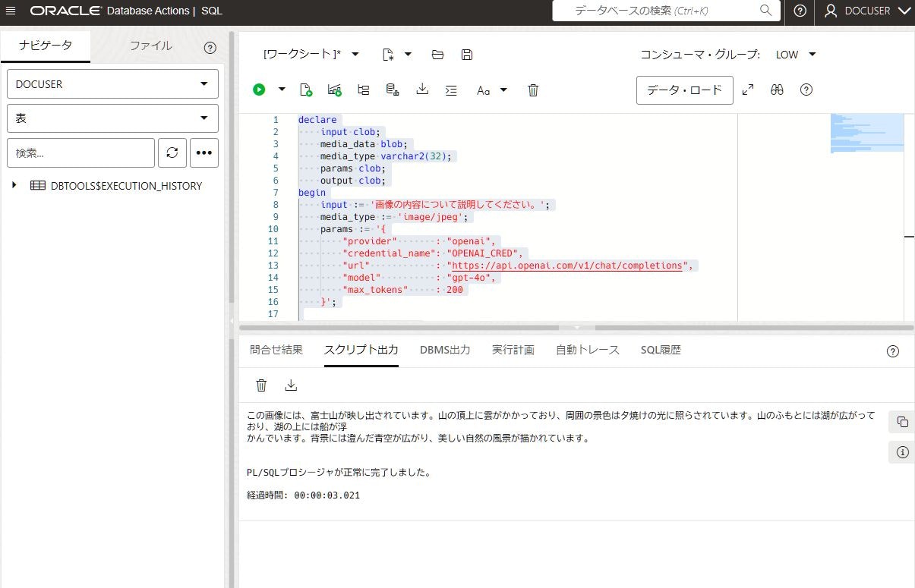Open run statement options arrow
915x588 pixels.
coord(282,89)
